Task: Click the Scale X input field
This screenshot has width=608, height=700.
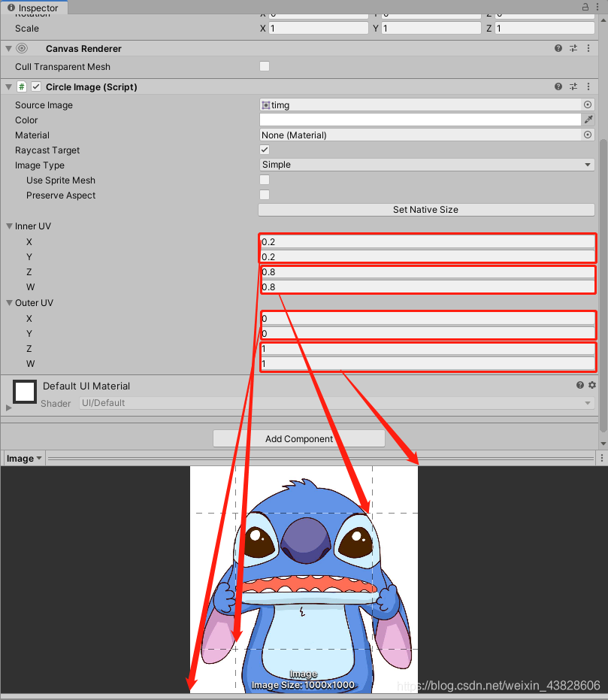Action: point(319,28)
